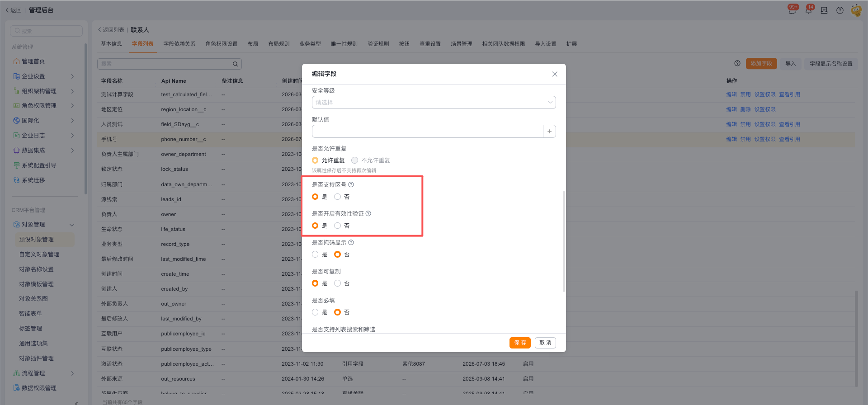This screenshot has width=868, height=405.
Task: Collapse the sidebar with double-arrow icon
Action: (76, 403)
